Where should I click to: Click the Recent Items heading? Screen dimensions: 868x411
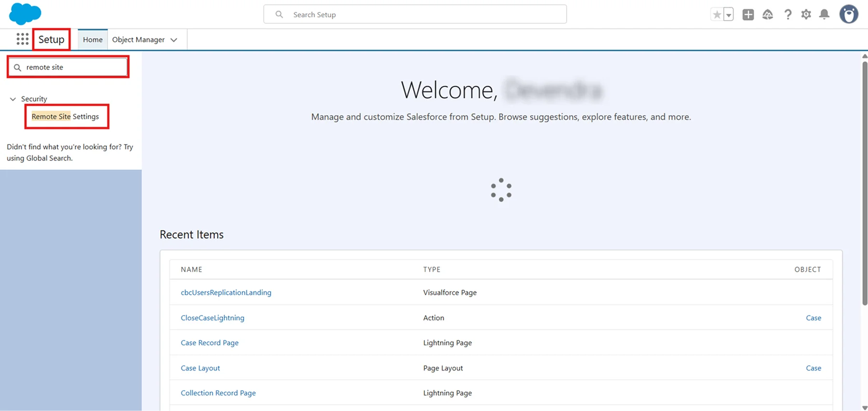191,235
